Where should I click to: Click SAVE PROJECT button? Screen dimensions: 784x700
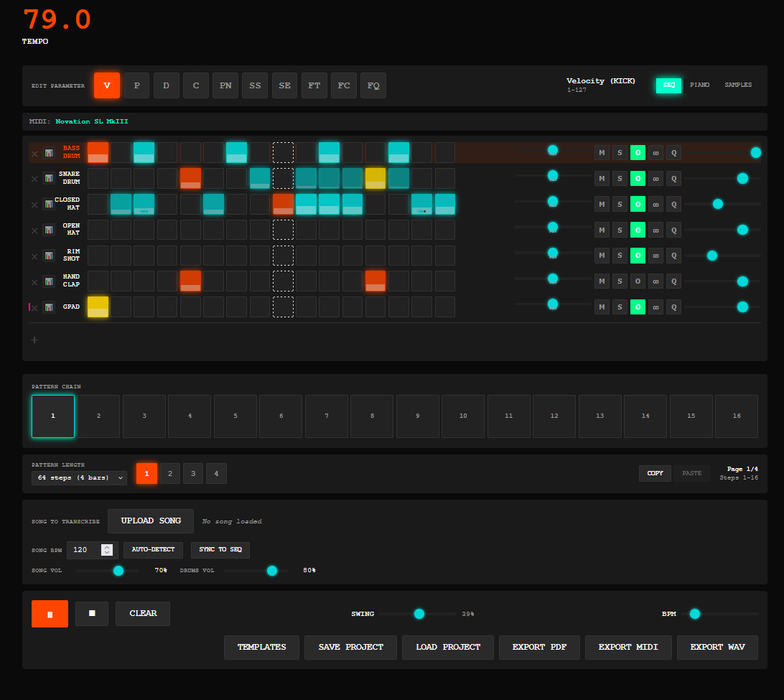350,648
